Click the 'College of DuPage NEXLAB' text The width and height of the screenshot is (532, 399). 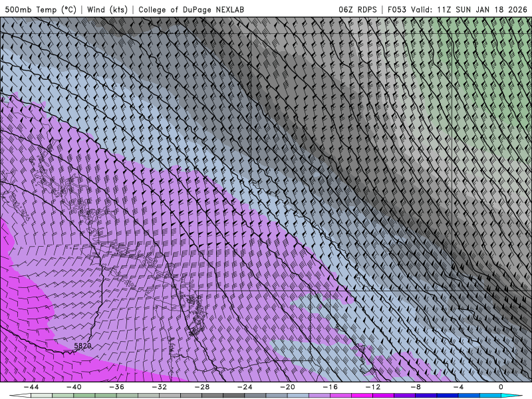[191, 9]
